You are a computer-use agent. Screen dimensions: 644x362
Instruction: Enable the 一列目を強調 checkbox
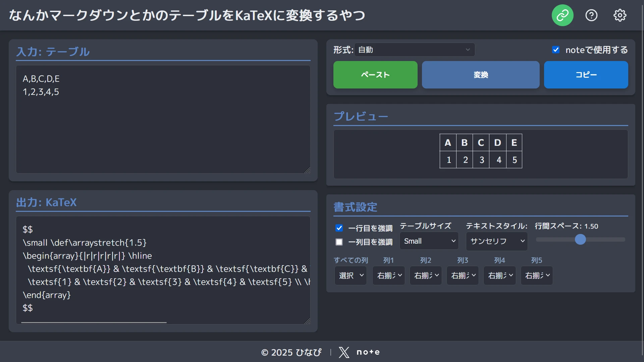coord(339,242)
